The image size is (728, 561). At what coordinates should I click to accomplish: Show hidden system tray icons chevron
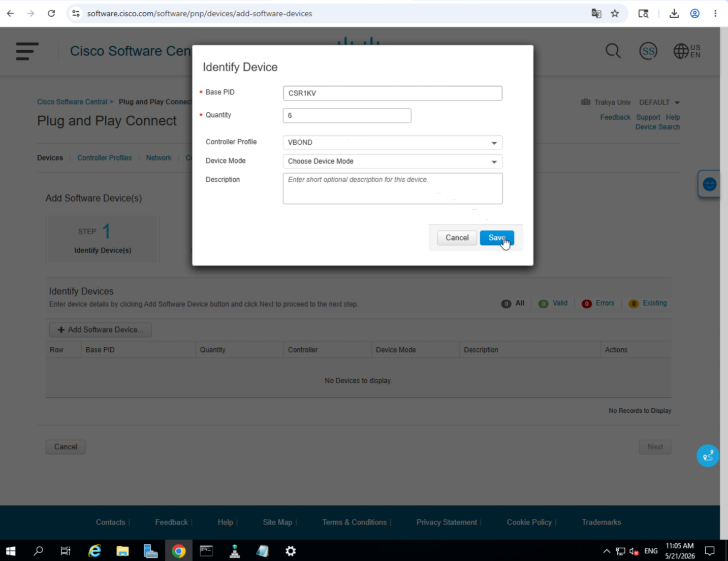click(x=607, y=551)
